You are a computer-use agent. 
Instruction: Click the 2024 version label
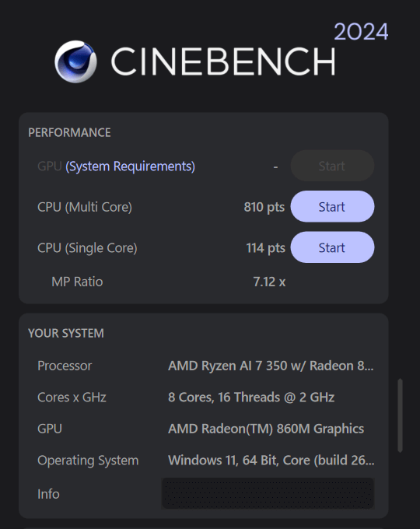tap(361, 32)
